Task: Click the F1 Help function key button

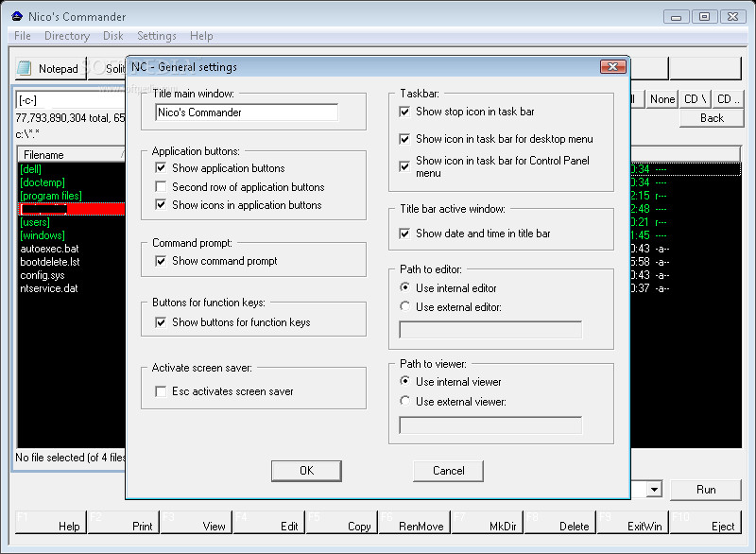Action: point(51,522)
